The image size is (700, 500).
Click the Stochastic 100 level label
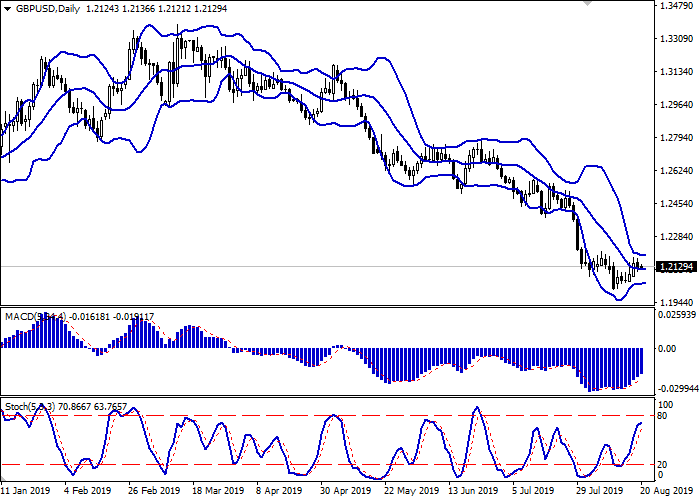[664, 403]
